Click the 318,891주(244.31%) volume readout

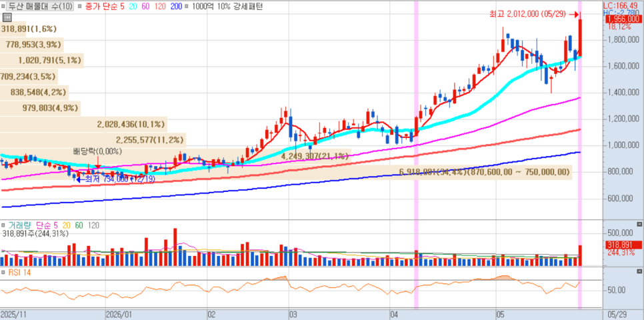tap(35, 234)
